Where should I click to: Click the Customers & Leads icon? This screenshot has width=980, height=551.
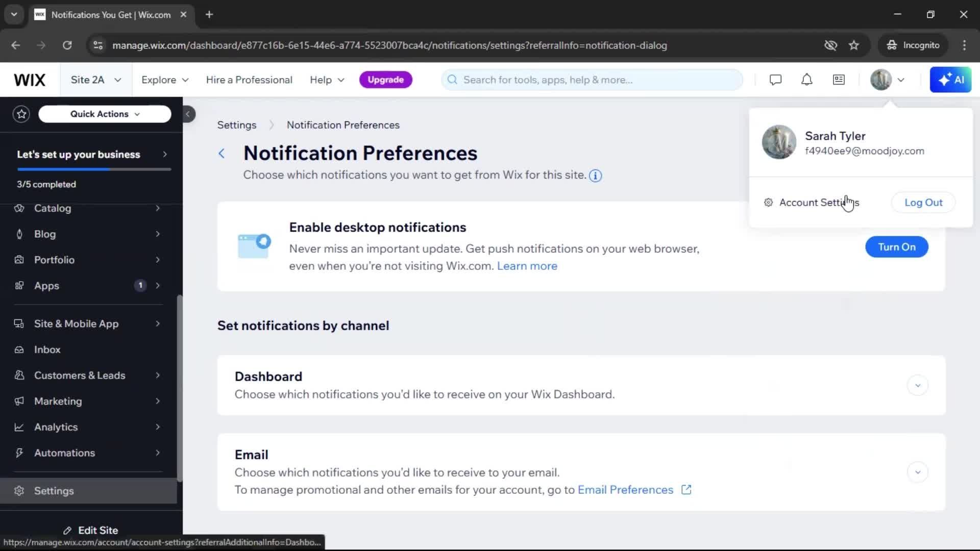[19, 375]
